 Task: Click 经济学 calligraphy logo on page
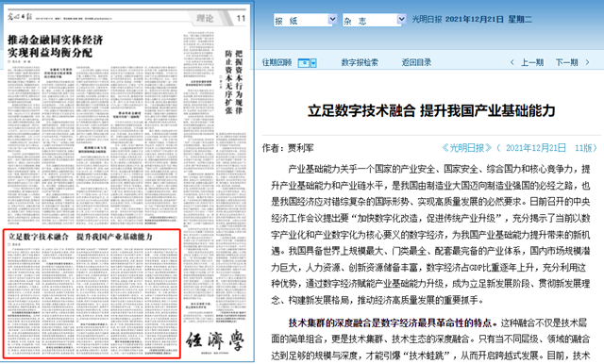click(214, 340)
